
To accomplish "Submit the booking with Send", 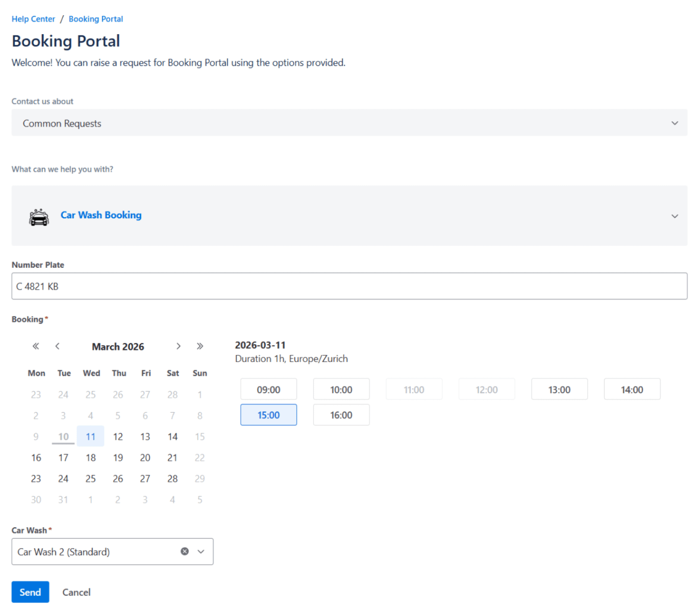I will point(30,592).
